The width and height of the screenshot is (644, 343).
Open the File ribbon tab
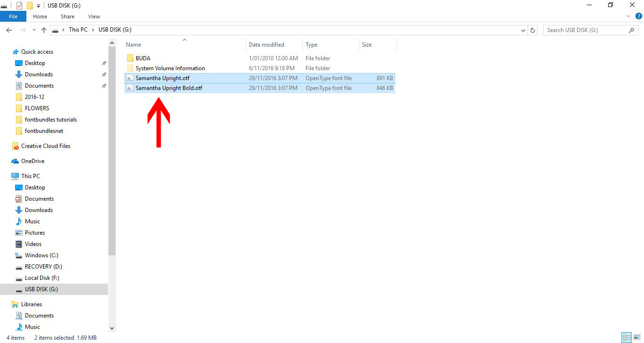click(x=13, y=16)
